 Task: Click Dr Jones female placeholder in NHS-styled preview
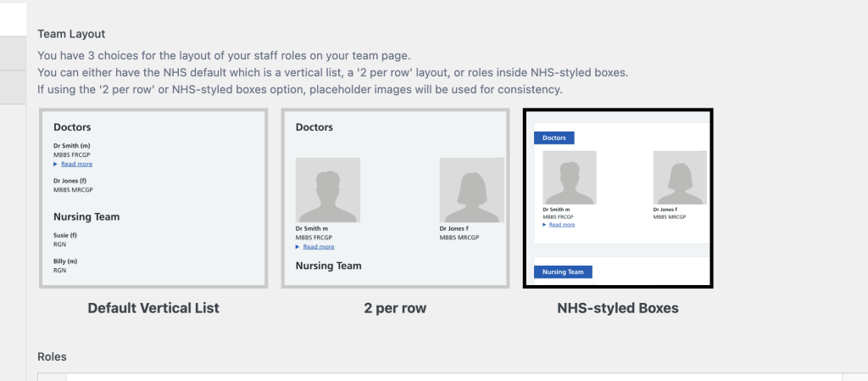680,177
